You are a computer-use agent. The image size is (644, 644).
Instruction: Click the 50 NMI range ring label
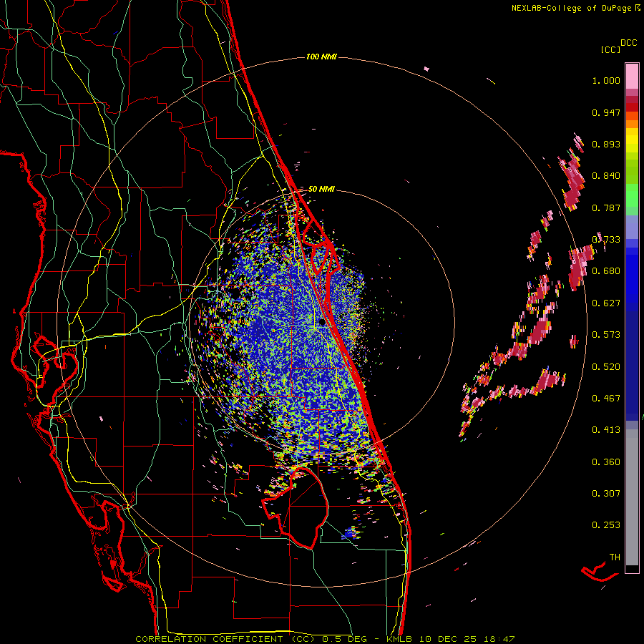tap(321, 189)
